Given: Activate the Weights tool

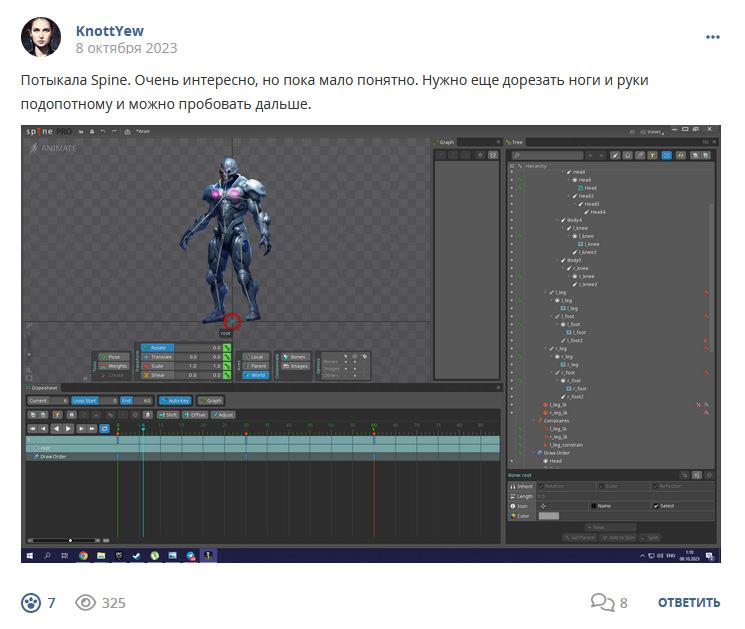Looking at the screenshot, I should point(114,366).
